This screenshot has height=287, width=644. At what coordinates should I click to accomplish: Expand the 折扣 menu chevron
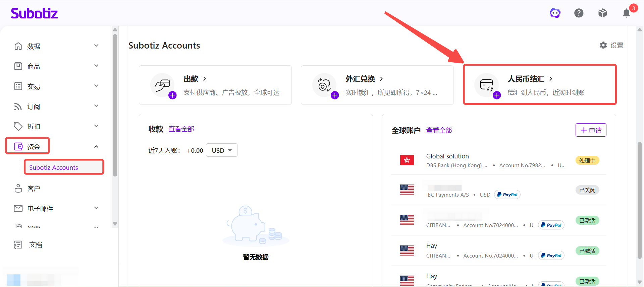click(x=96, y=126)
